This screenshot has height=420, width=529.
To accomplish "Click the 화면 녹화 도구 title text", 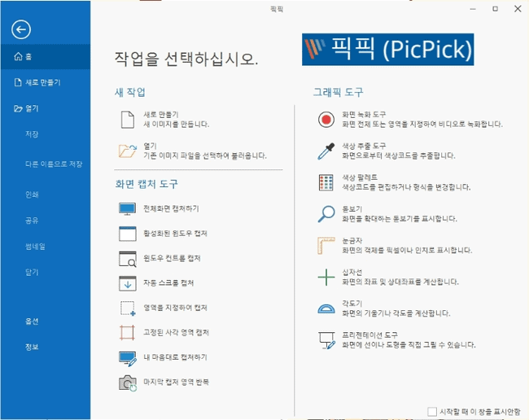I will 364,115.
